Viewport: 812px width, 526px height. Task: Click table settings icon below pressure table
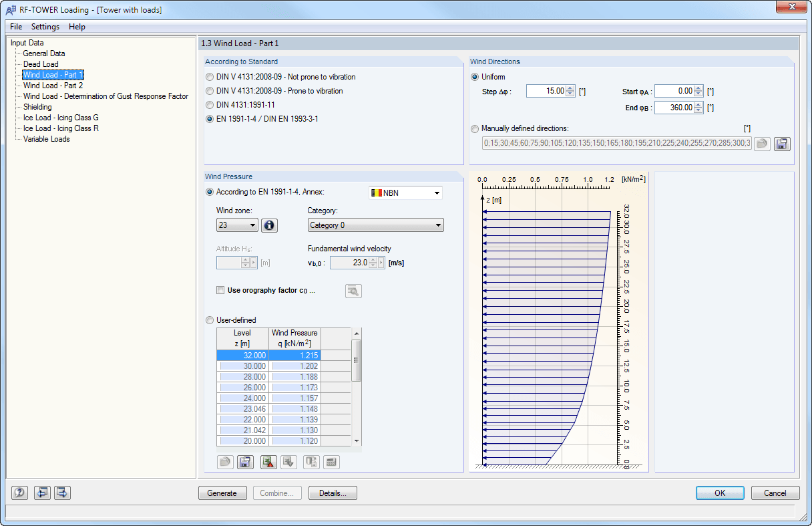point(332,461)
